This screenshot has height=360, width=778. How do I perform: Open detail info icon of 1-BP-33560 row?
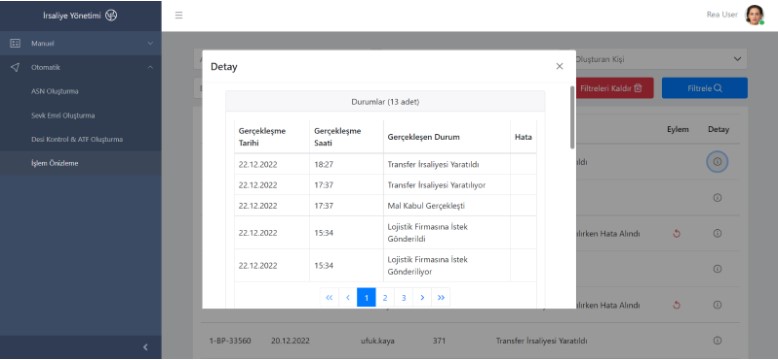(717, 341)
